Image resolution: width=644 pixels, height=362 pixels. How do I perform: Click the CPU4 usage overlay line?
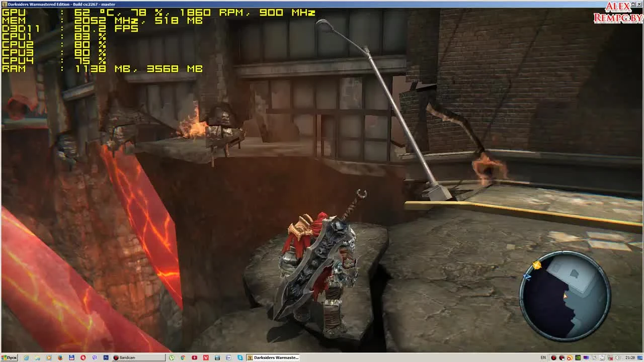[x=54, y=60]
